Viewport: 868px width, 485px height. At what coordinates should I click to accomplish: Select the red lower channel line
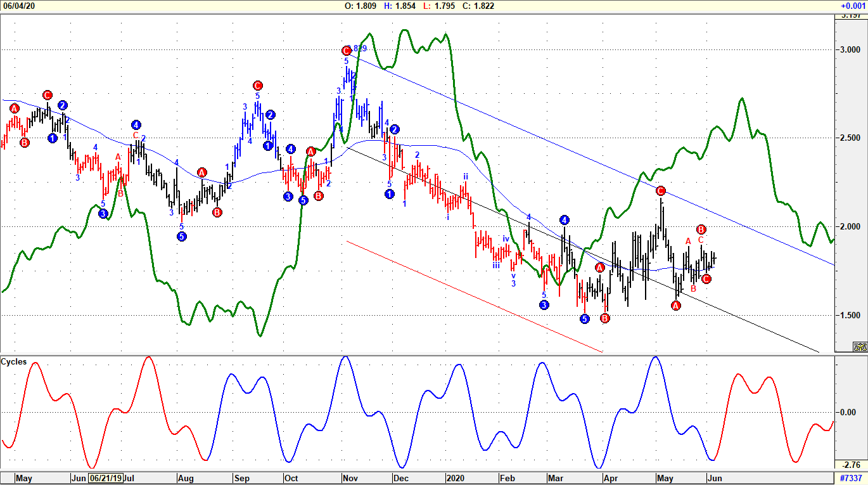(x=474, y=296)
